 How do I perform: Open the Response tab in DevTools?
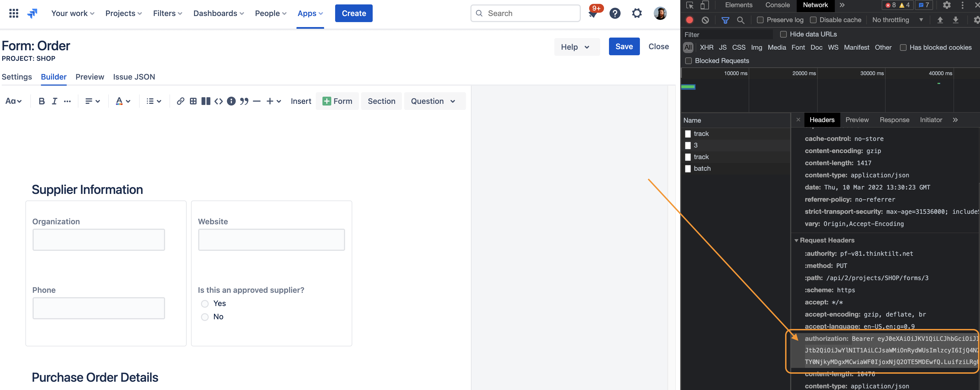[894, 120]
